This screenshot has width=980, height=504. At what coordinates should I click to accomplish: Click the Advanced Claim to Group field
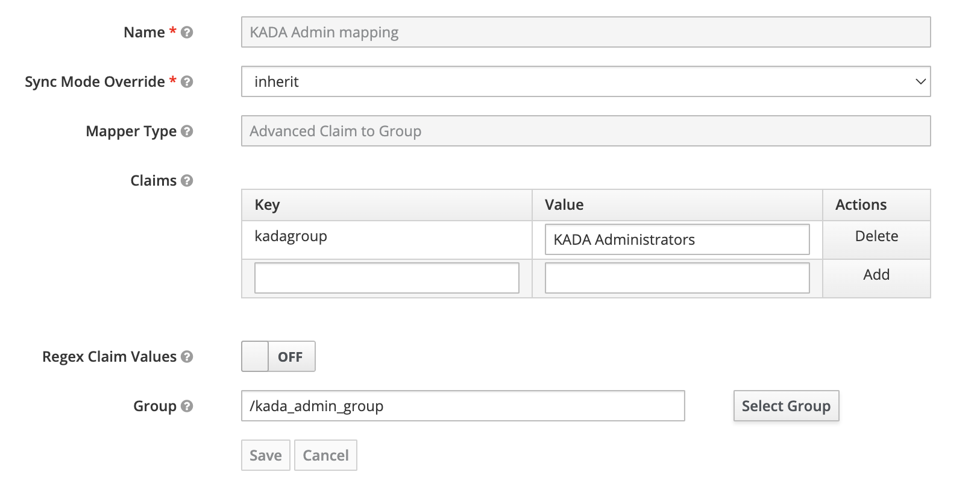[x=585, y=131]
